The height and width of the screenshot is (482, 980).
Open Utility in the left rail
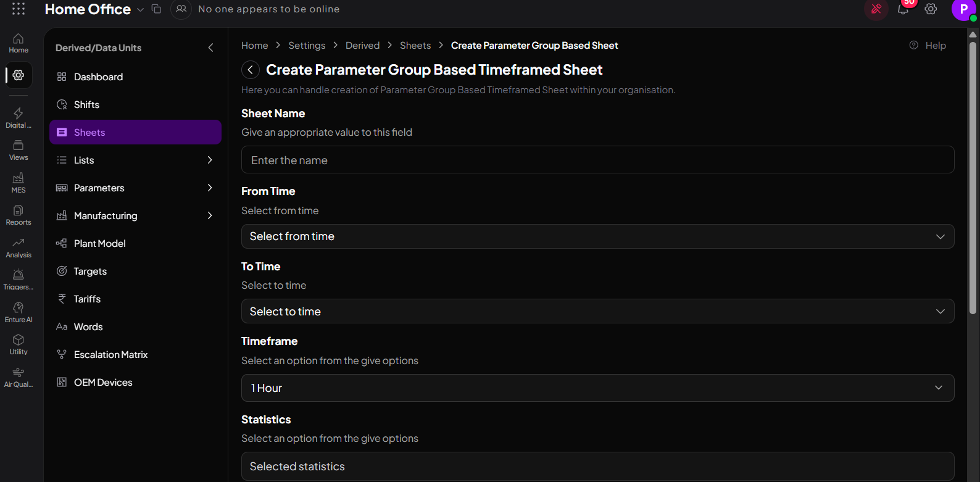(19, 344)
